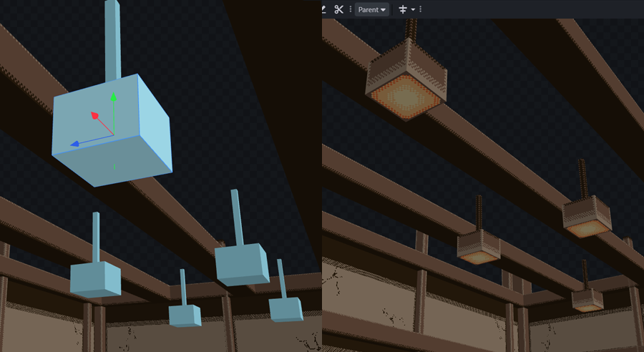Select the smallest blue lamp at bottom center

pos(185,315)
